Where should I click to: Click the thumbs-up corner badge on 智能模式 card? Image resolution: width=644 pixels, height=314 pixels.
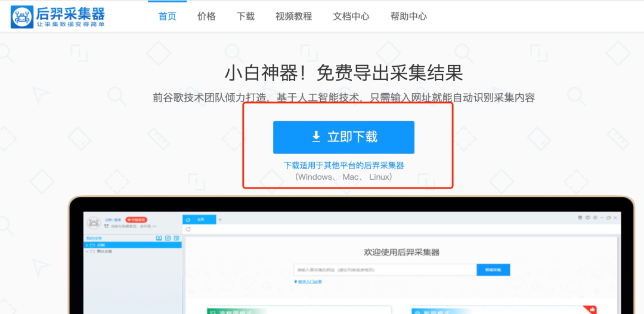pyautogui.click(x=592, y=309)
